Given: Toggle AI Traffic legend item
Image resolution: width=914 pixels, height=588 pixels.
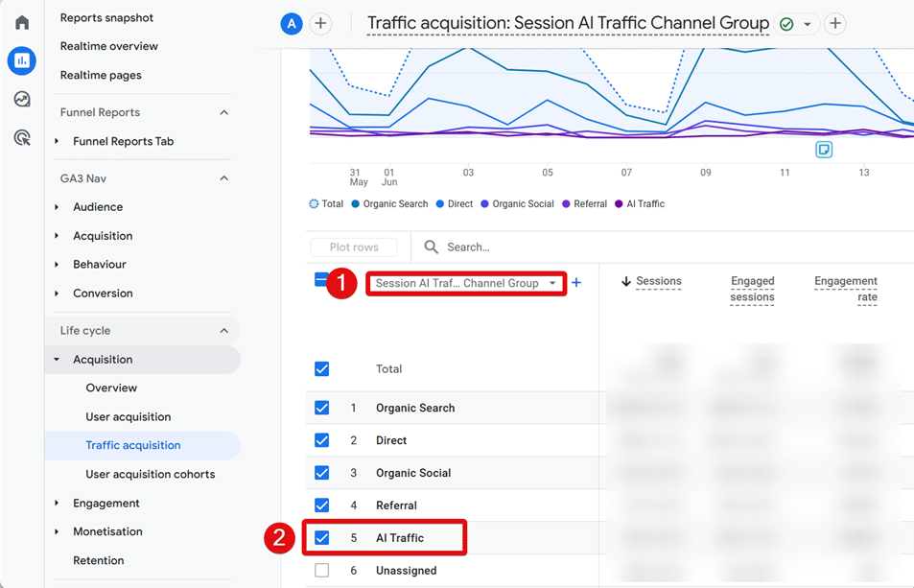Looking at the screenshot, I should point(640,204).
